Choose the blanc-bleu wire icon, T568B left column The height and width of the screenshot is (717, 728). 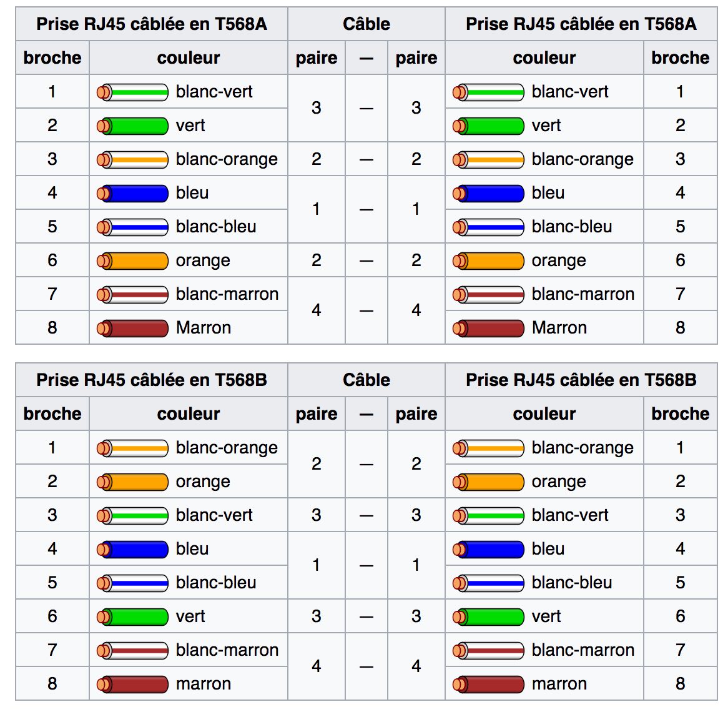[132, 583]
